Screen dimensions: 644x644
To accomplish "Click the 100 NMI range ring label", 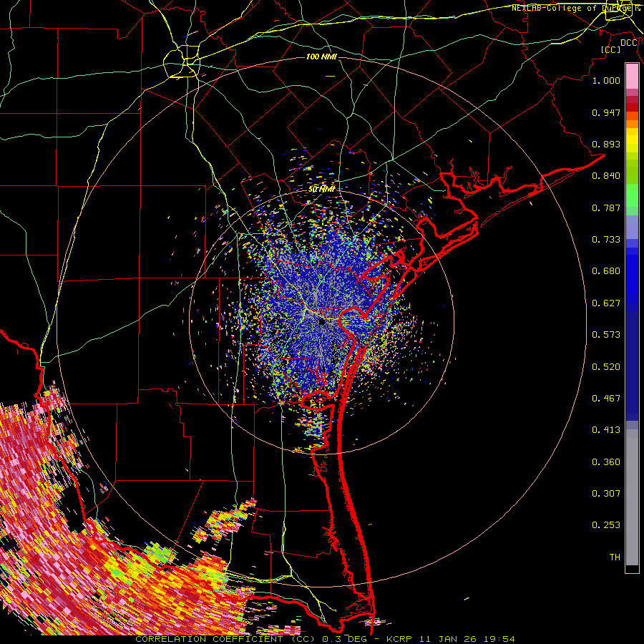I will [321, 57].
